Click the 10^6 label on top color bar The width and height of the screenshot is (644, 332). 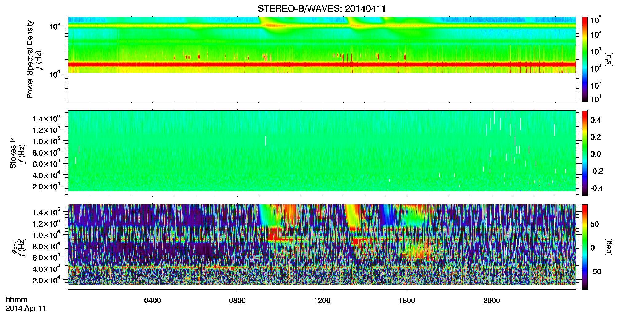click(x=596, y=20)
